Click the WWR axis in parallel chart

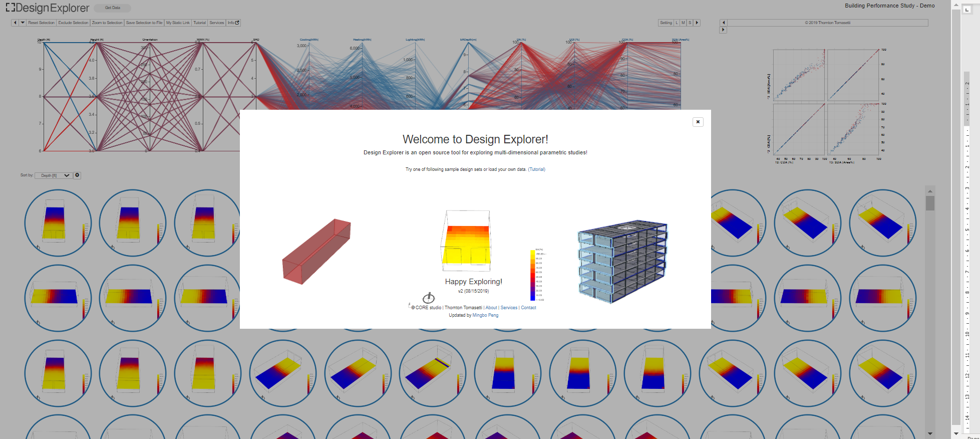coord(203,96)
